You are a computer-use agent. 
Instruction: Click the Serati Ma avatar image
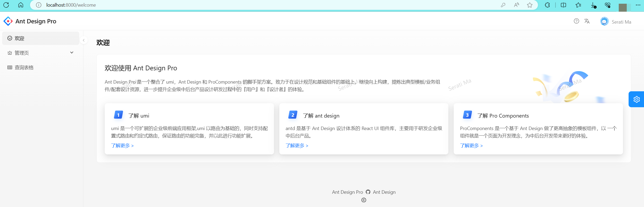coord(604,21)
